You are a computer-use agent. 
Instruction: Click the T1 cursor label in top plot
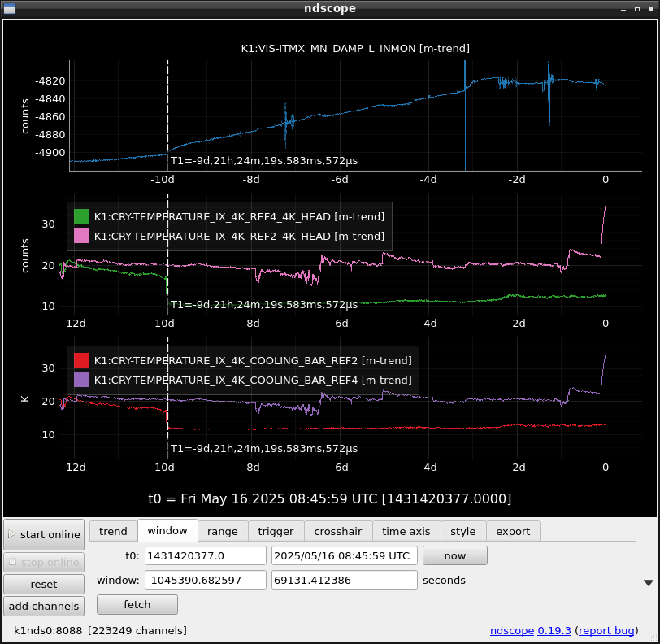click(x=264, y=160)
